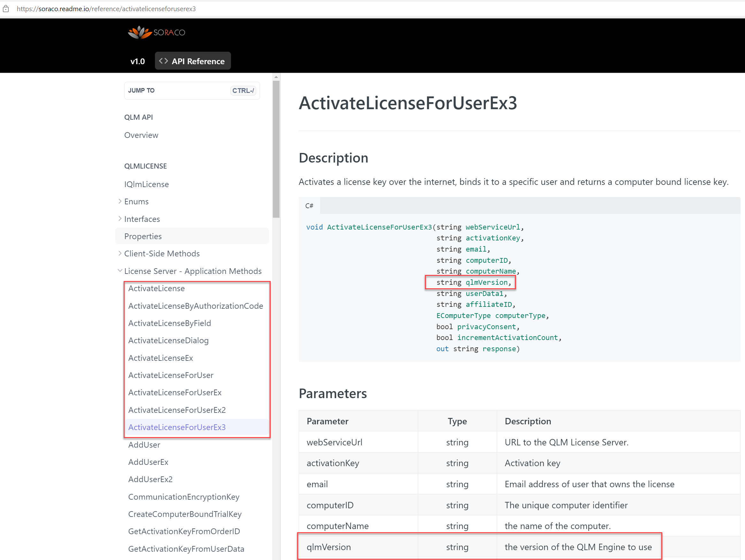
Task: Expand Client-Side Methods chevron
Action: [120, 254]
